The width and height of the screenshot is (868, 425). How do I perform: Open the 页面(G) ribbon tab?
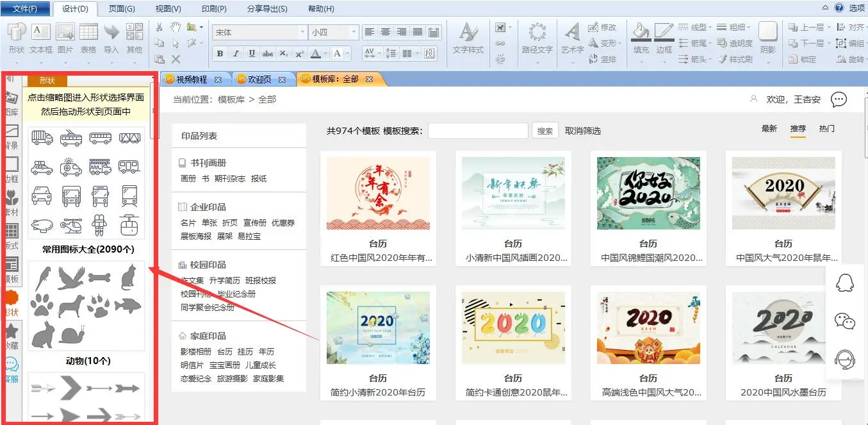pyautogui.click(x=122, y=9)
